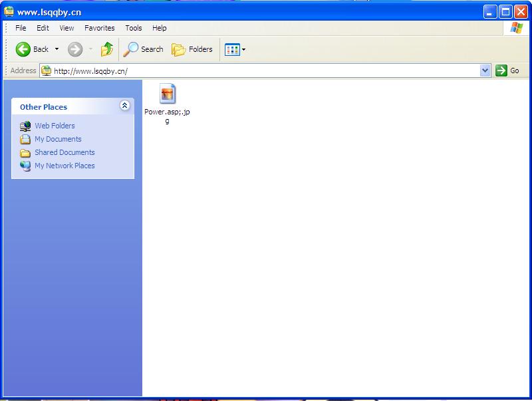Maximize the www.lsqqby.cn window
The height and width of the screenshot is (401, 532).
[505, 12]
